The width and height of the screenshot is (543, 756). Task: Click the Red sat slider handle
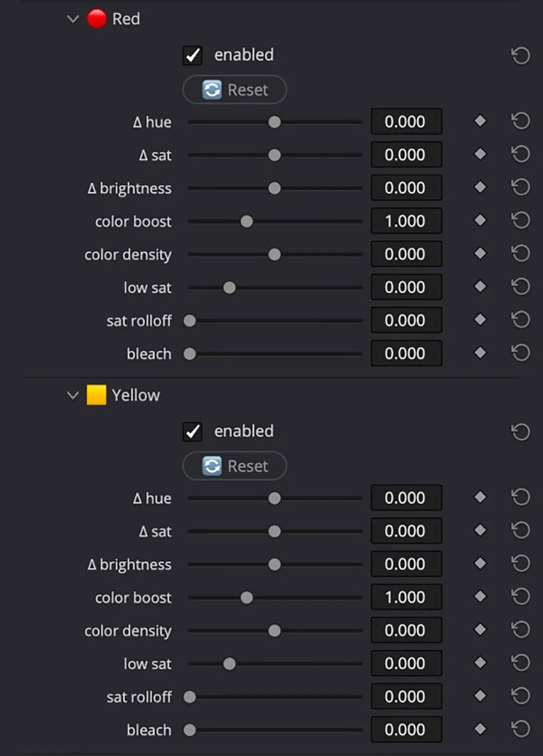pos(275,155)
